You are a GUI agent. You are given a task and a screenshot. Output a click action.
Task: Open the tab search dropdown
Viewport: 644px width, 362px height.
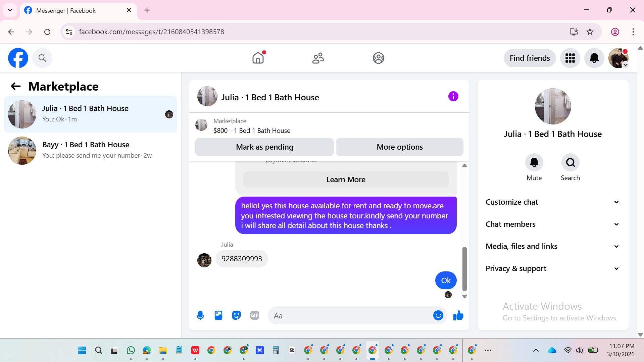point(10,10)
